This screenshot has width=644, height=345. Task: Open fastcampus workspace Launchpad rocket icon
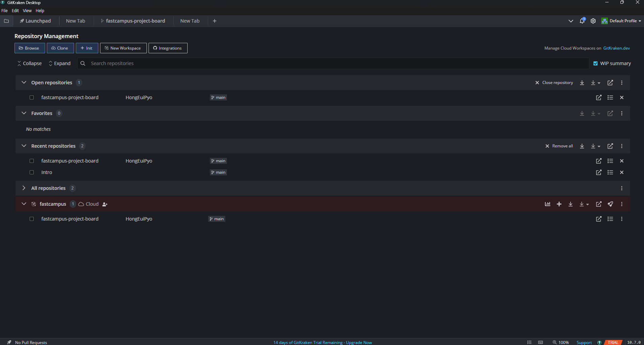610,204
